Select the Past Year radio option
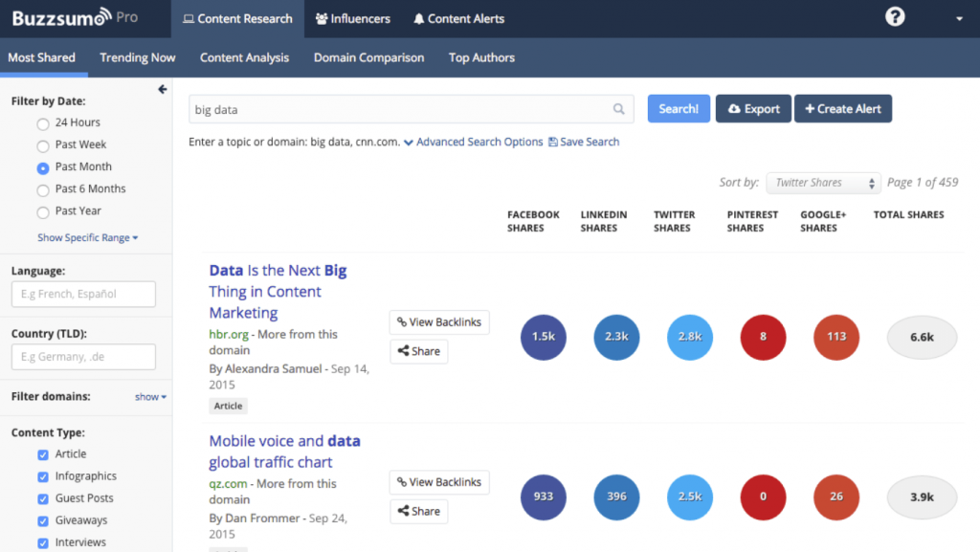 43,211
